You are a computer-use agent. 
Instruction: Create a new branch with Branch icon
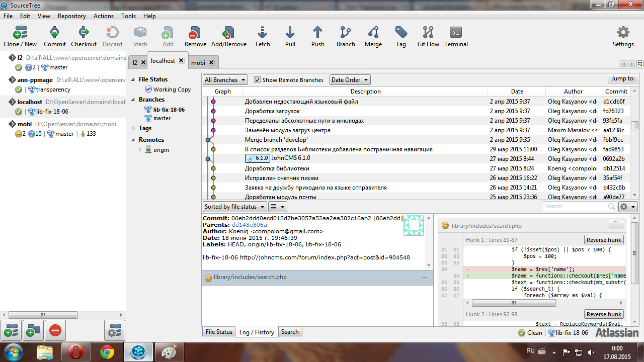(x=346, y=34)
